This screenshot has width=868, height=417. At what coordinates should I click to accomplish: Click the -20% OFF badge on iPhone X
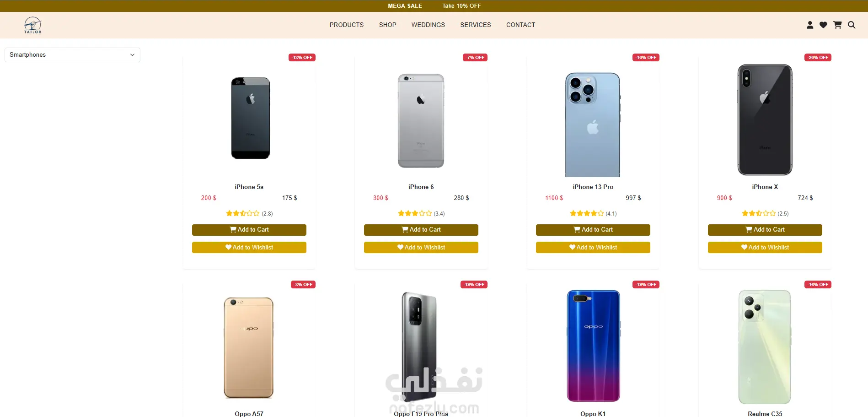pyautogui.click(x=818, y=58)
